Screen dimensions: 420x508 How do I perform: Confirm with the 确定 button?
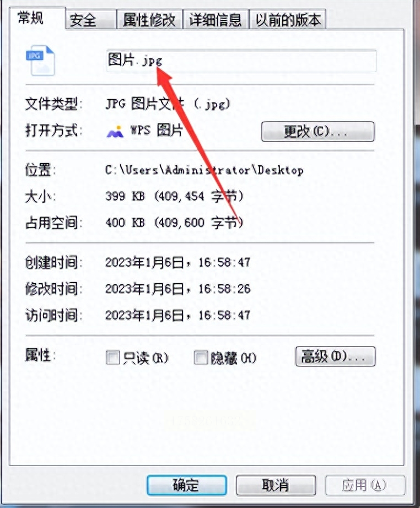pyautogui.click(x=187, y=485)
